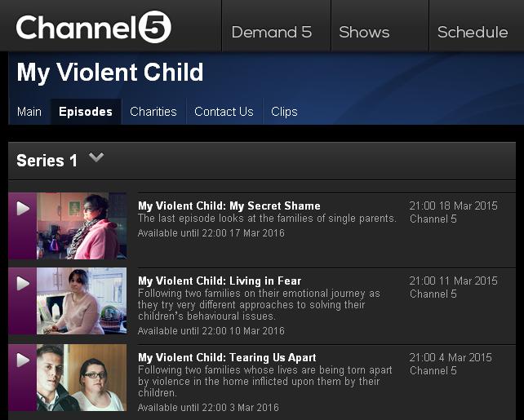Play the My Secret Shame episode
The width and height of the screenshot is (524, 420).
click(23, 208)
